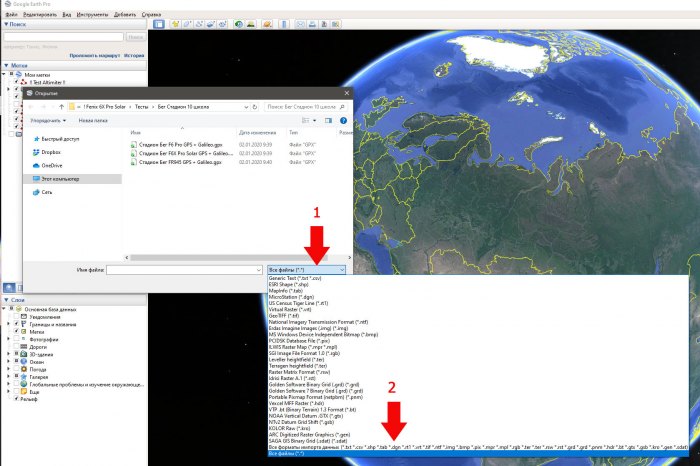The width and height of the screenshot is (700, 466).
Task: Go back in the Open dialog navigation
Action: click(x=30, y=107)
